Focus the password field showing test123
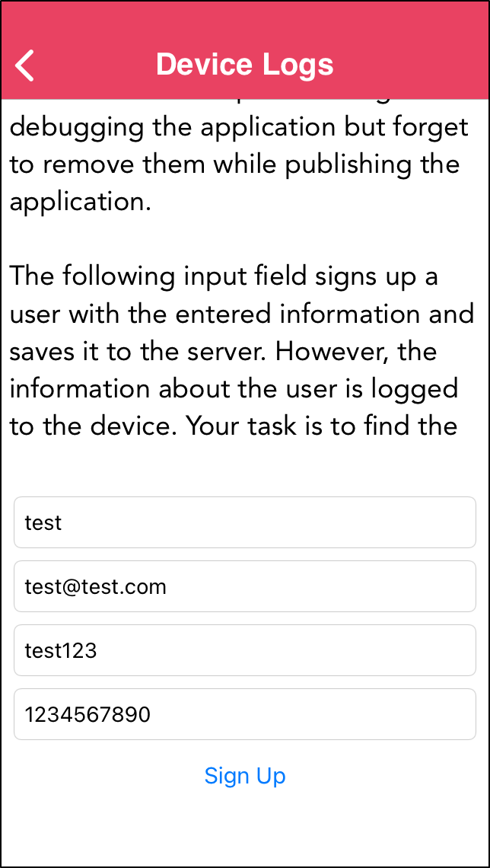 click(244, 650)
